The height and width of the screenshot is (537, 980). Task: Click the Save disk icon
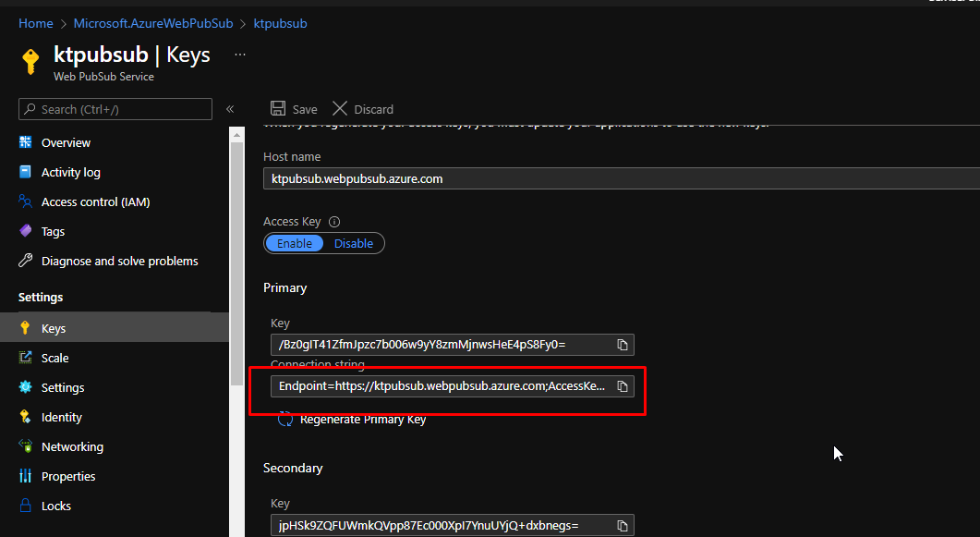click(x=278, y=109)
